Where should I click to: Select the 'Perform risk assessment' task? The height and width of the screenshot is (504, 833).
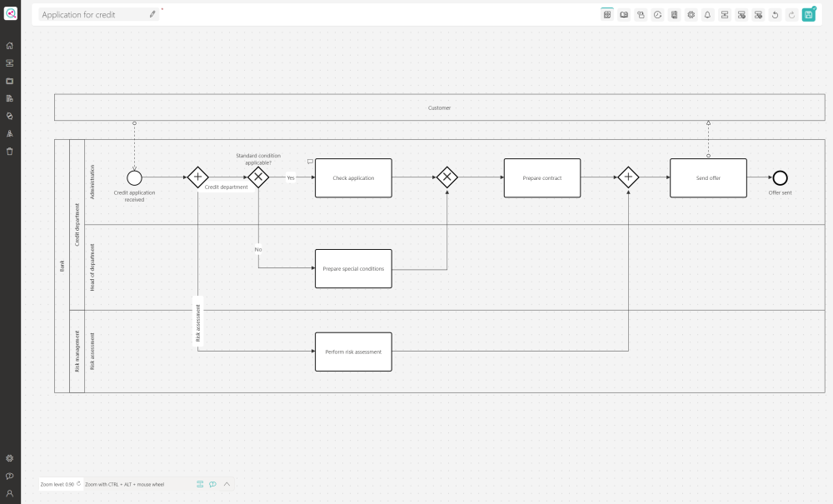(x=353, y=352)
